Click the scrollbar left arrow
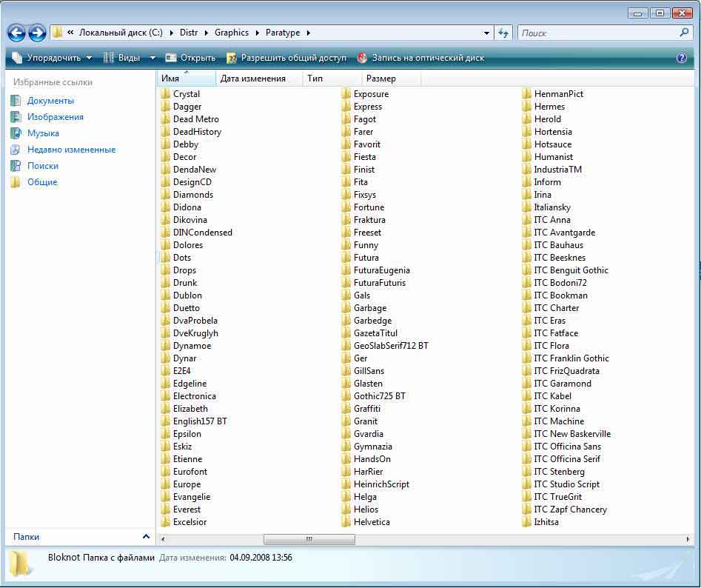The width and height of the screenshot is (701, 588). [x=163, y=539]
